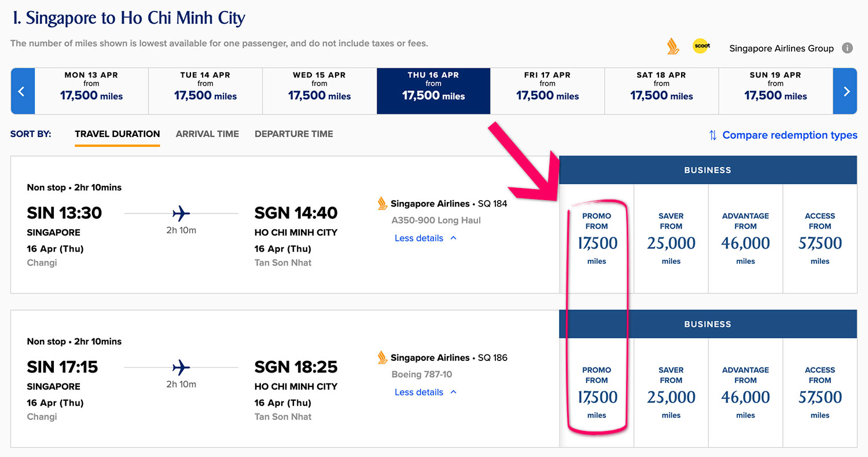Click the airline logo beside SQ 184
This screenshot has width=868, height=457.
[x=382, y=204]
